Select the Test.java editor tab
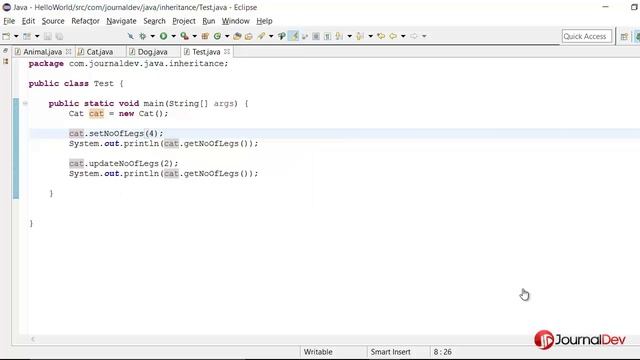Screen dimensions: 640x360 pyautogui.click(x=206, y=52)
